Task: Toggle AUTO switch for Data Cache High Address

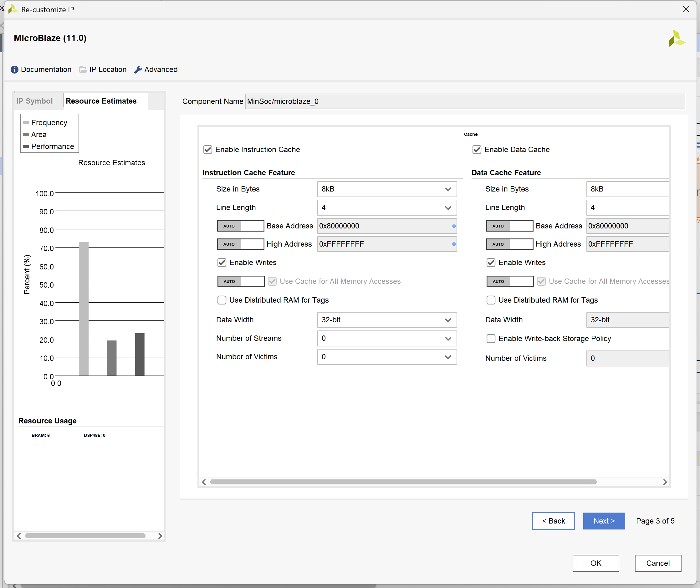Action: point(509,244)
